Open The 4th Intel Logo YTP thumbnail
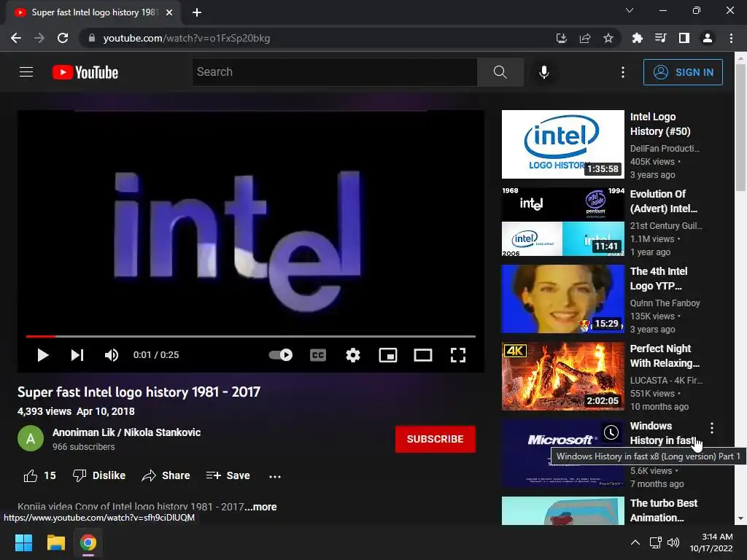 point(562,299)
